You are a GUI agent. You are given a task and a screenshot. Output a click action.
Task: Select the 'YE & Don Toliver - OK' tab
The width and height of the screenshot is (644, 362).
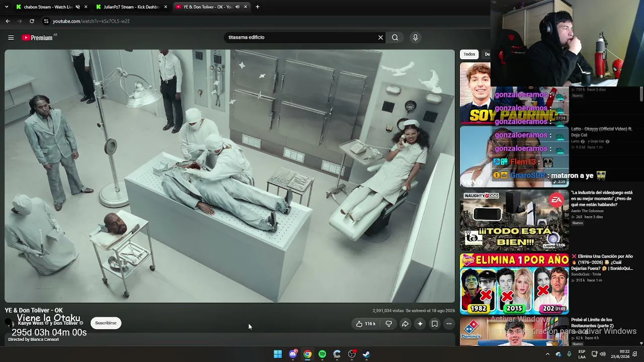coord(211,7)
